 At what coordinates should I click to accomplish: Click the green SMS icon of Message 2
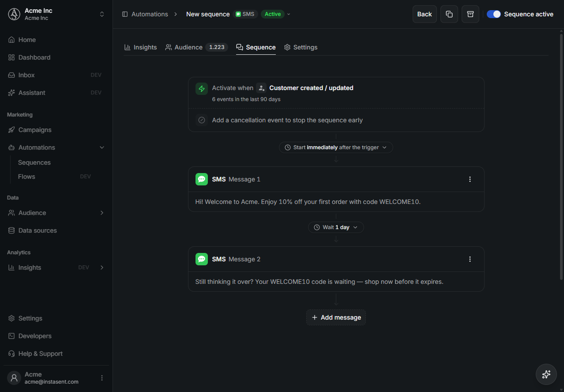pyautogui.click(x=202, y=259)
